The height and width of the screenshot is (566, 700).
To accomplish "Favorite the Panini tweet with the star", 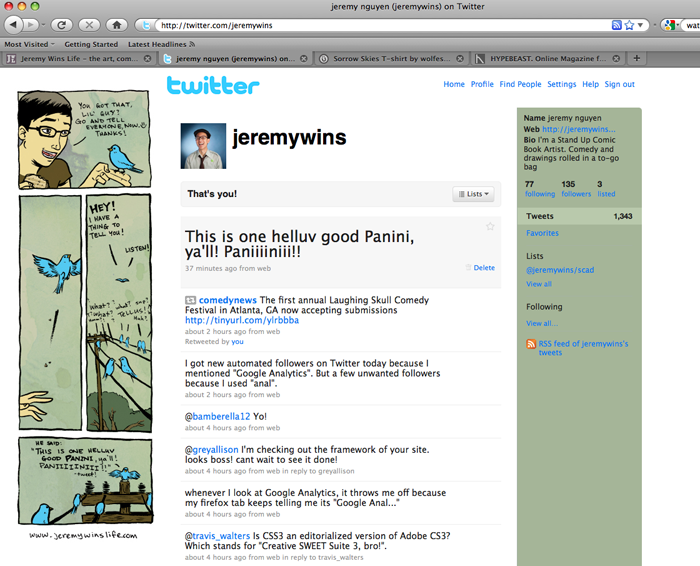I will click(x=490, y=226).
